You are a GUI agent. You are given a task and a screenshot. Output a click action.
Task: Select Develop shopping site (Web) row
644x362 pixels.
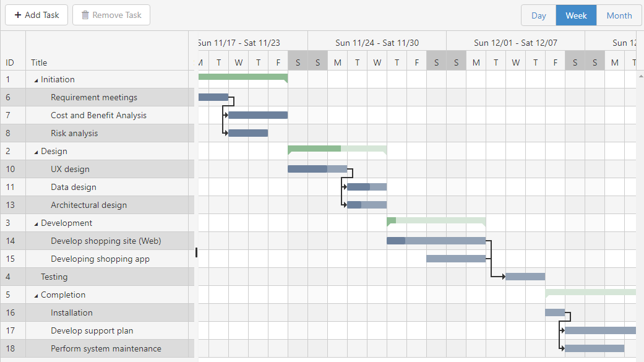[x=97, y=241]
